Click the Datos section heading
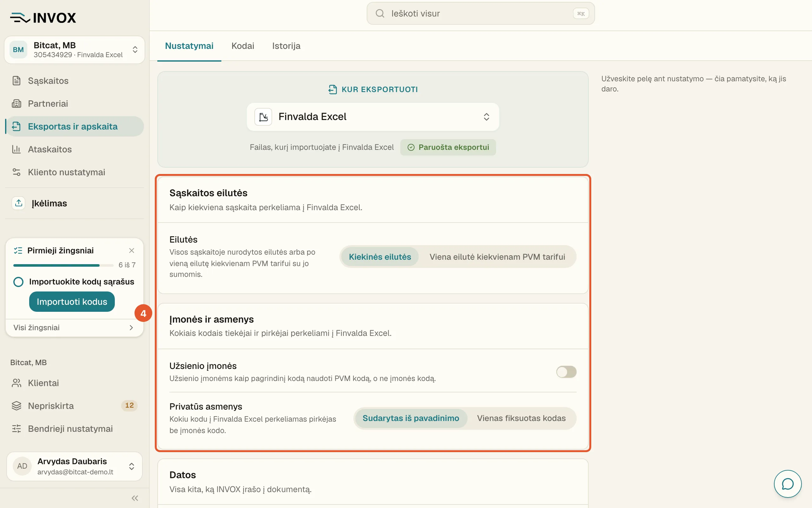812x508 pixels. [182, 475]
